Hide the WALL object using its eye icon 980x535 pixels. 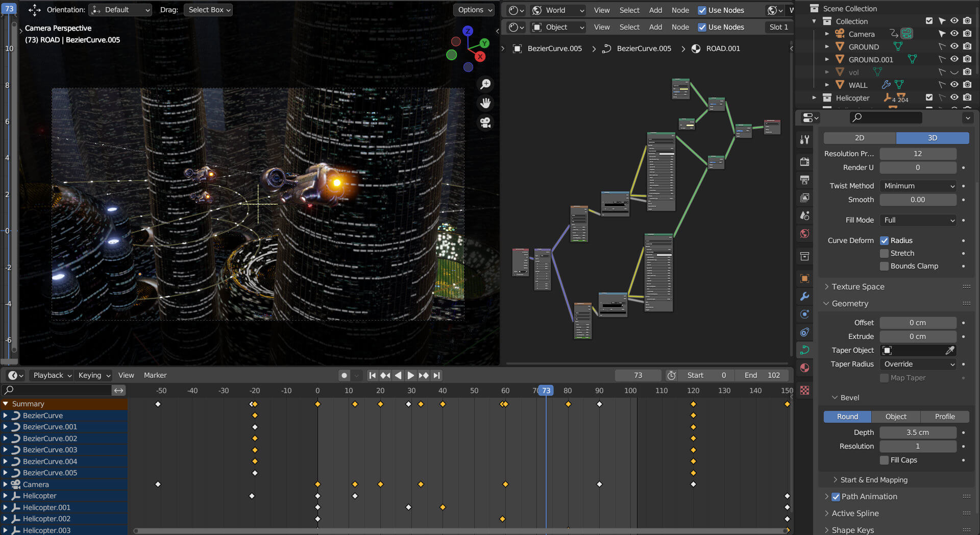tap(954, 85)
